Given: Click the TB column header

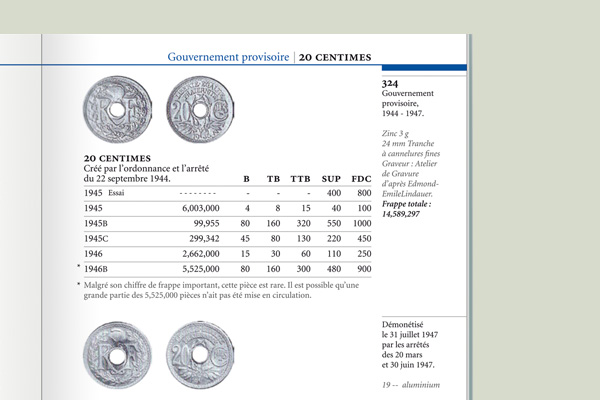Looking at the screenshot, I should (273, 179).
